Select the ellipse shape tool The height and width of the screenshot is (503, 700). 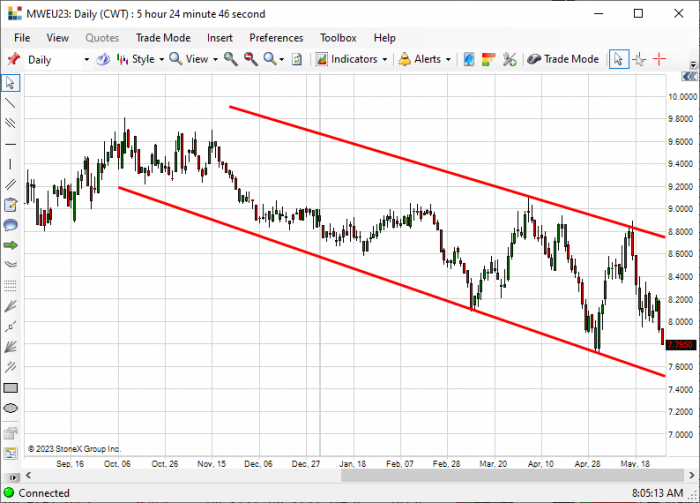click(10, 408)
